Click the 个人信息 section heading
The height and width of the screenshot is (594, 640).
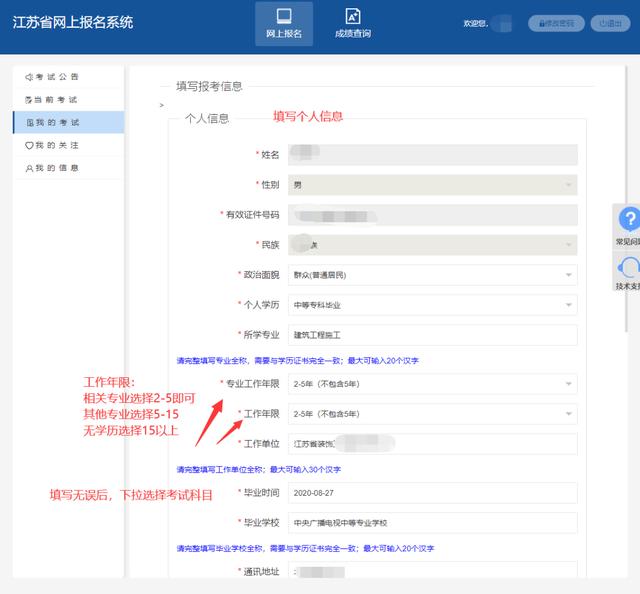point(207,119)
